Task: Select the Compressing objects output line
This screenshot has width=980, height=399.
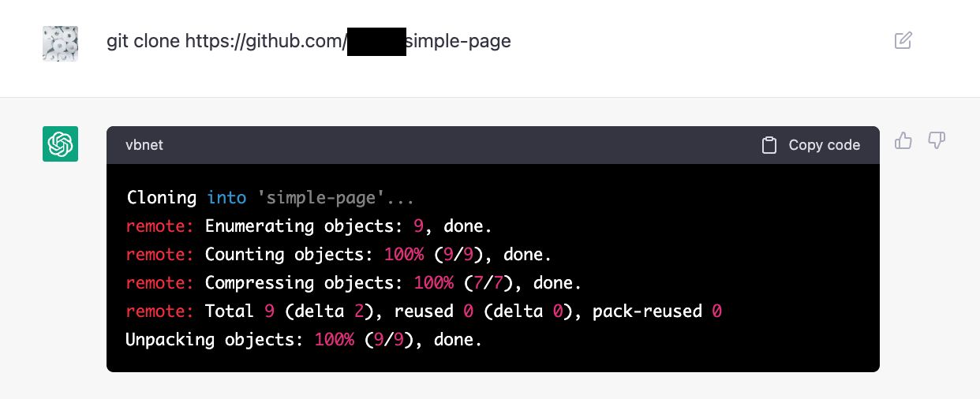Action: pos(353,283)
